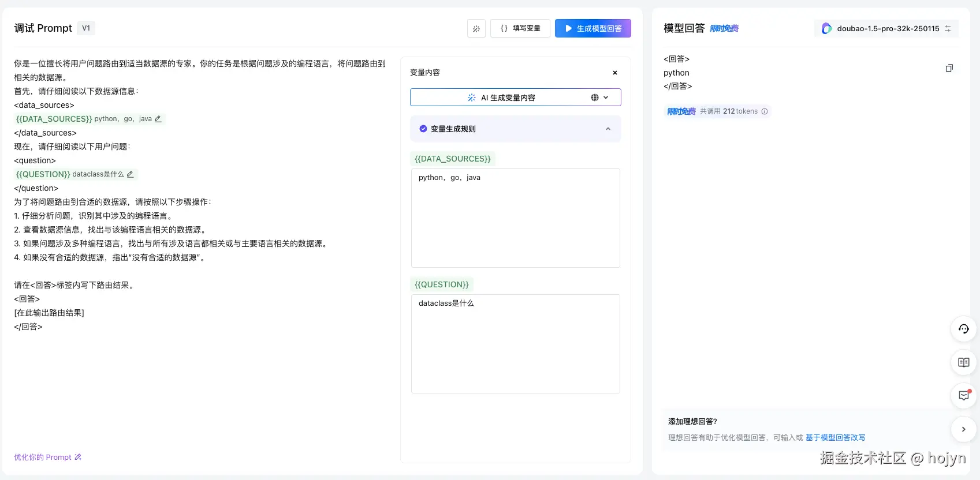
Task: Switch model via doubao-1.5-pro-32k selector
Action: (886, 28)
